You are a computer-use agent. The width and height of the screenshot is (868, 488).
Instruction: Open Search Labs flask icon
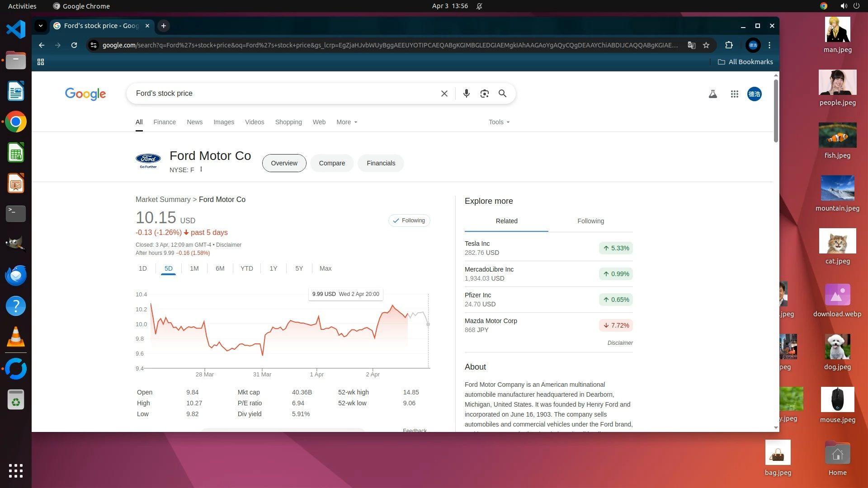pos(712,94)
